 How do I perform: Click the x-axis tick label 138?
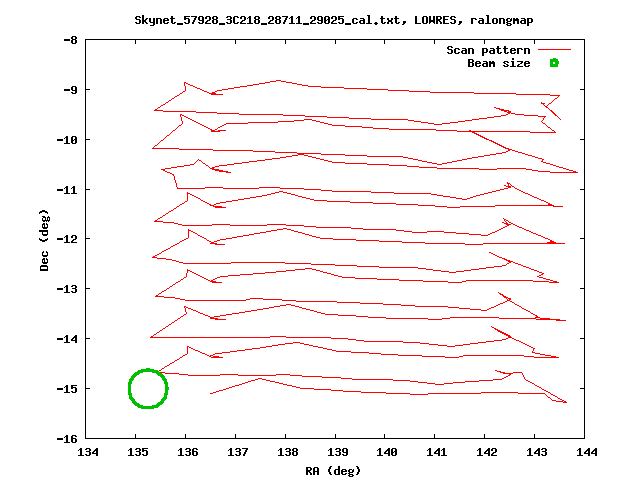(287, 452)
